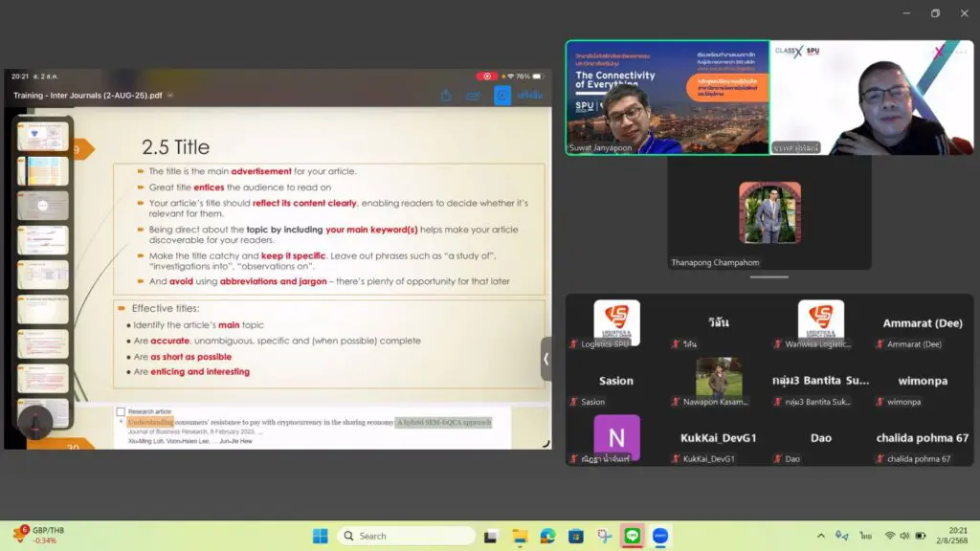980x551 pixels.
Task: Click muted mic icon beside chalida pohma 67
Action: tap(880, 458)
